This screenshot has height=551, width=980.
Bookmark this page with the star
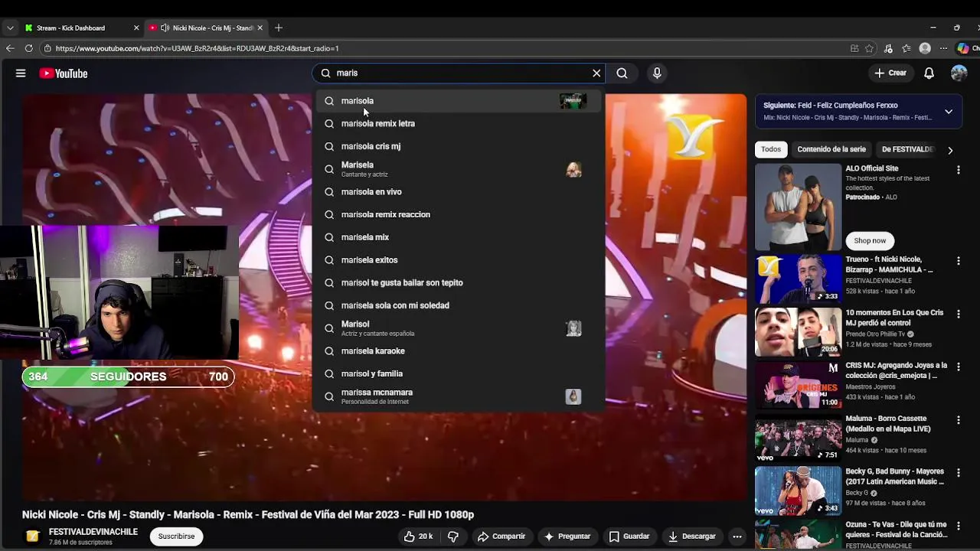click(869, 48)
